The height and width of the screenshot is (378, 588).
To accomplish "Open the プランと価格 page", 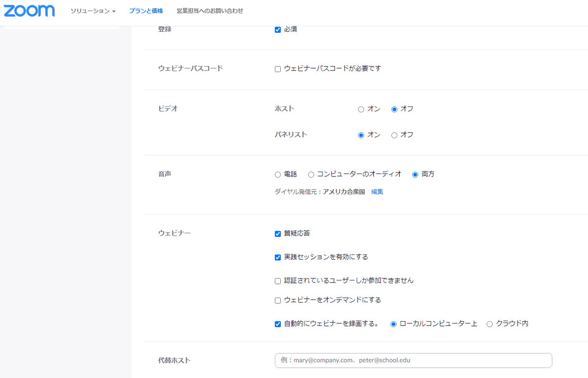I will (x=146, y=11).
